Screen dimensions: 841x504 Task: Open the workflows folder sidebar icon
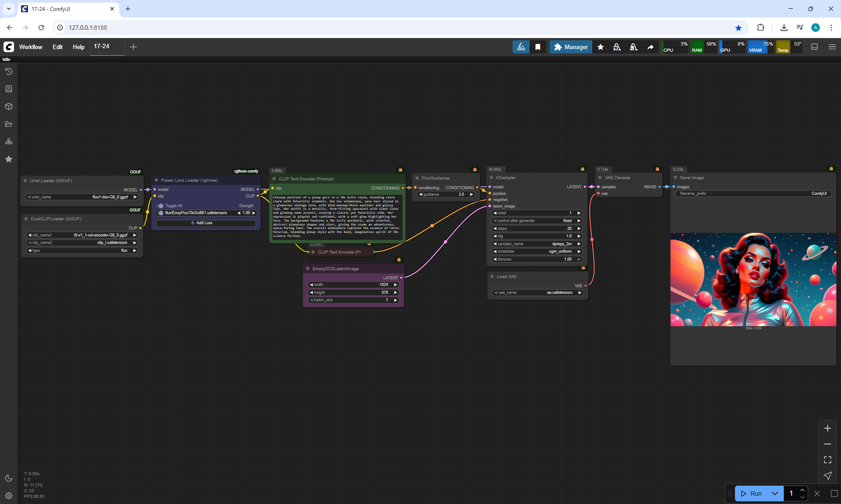(9, 124)
